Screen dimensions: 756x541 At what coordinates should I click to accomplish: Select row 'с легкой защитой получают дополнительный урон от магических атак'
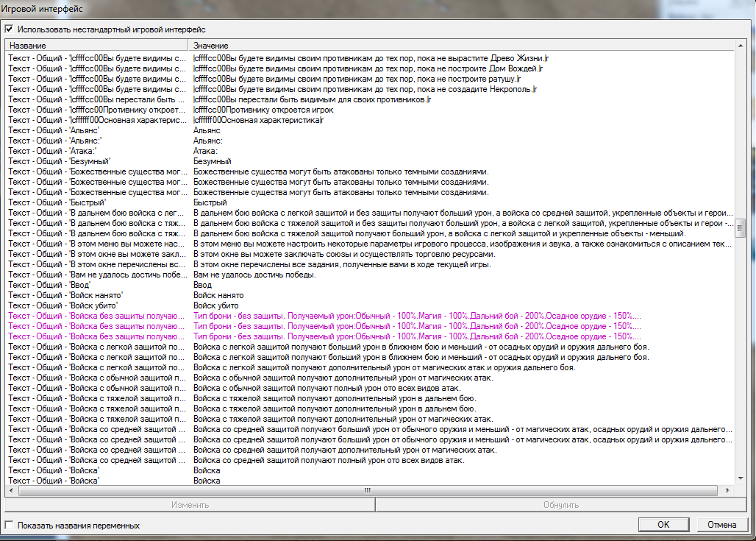pyautogui.click(x=370, y=367)
